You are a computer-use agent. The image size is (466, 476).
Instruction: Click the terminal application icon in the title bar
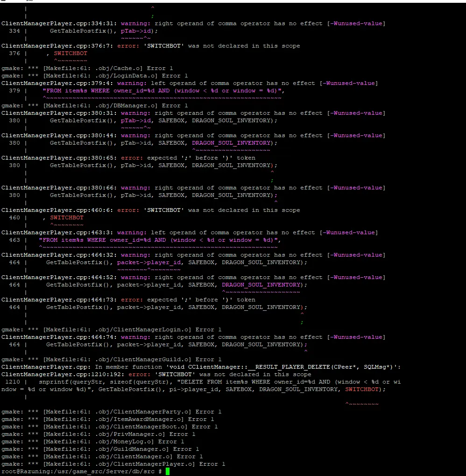click(4, 1)
